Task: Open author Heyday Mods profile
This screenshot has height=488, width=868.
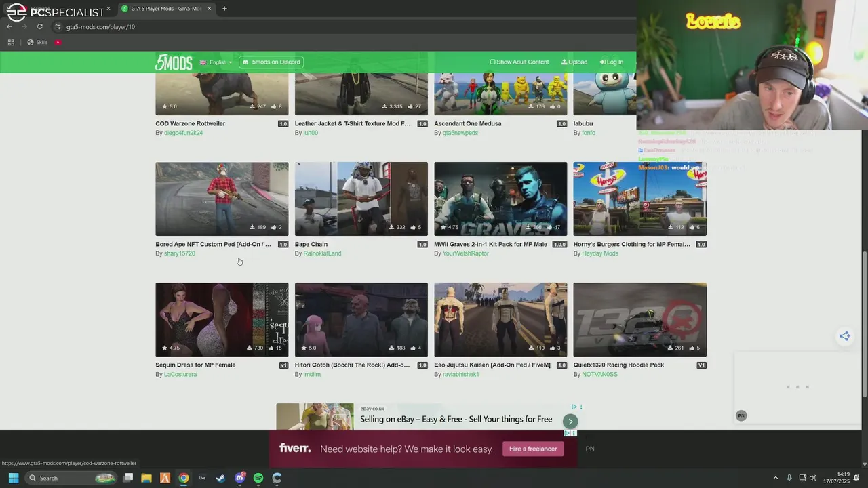Action: (600, 253)
